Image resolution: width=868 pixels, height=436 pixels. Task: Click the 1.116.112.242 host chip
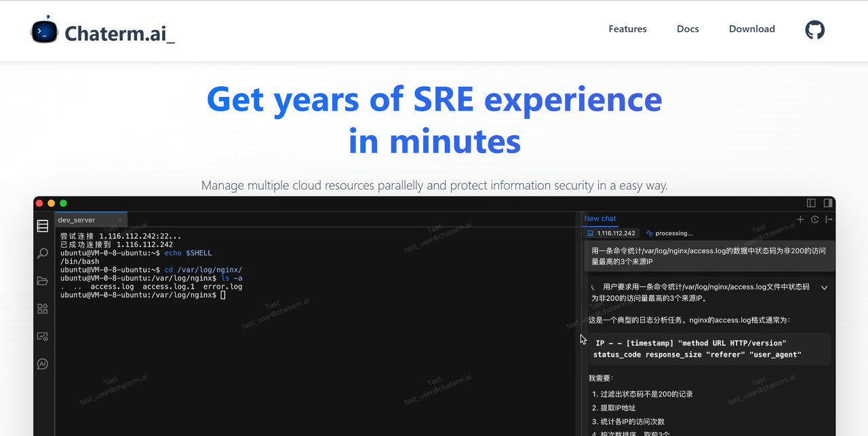tap(611, 233)
